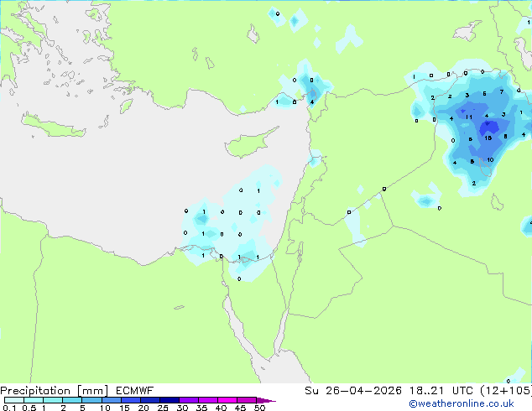Click the dark blue precipitation maximum cell
This screenshot has width=532, height=411.
pos(488,127)
